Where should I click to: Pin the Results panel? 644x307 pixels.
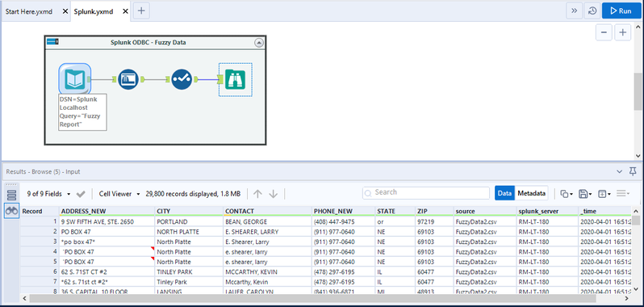tap(633, 171)
